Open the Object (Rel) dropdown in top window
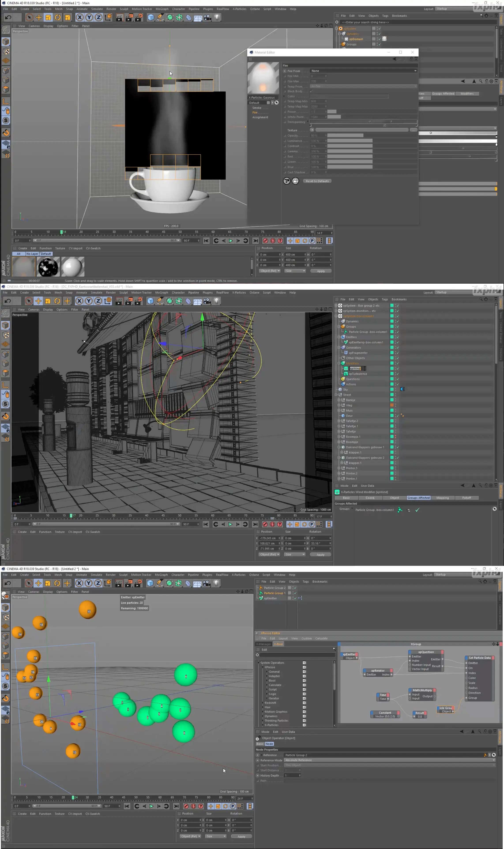The height and width of the screenshot is (849, 504). pyautogui.click(x=270, y=271)
